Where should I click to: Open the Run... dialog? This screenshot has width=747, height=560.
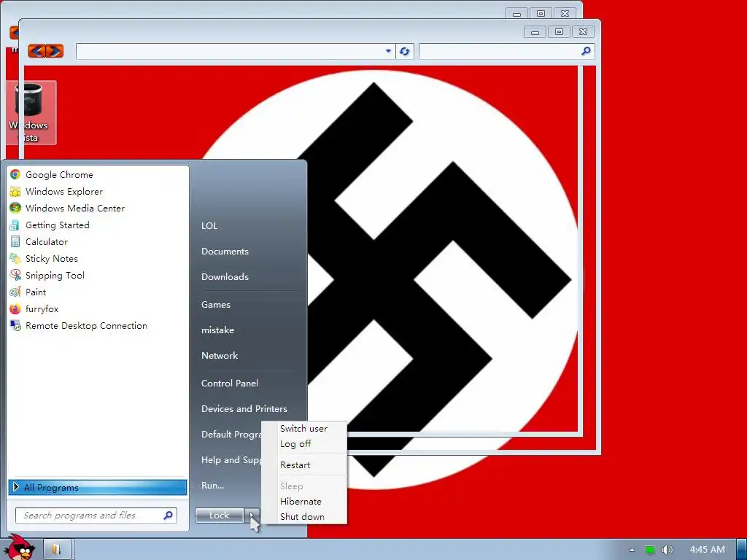(212, 486)
